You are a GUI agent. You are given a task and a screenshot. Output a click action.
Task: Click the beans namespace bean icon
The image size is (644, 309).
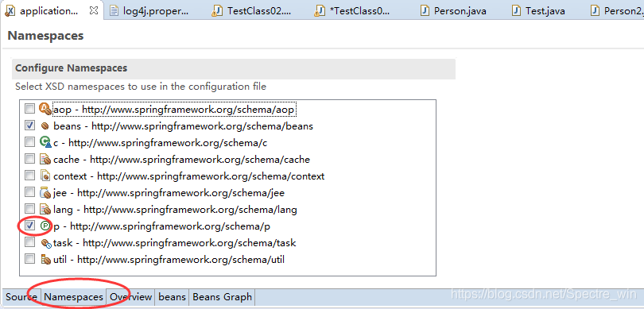pos(45,126)
